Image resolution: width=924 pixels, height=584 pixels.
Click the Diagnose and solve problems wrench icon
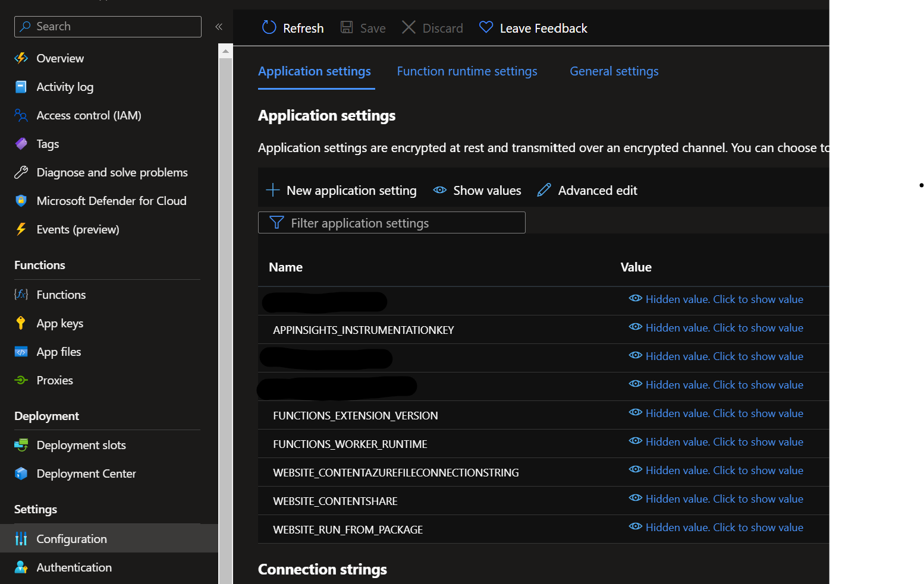coord(21,172)
